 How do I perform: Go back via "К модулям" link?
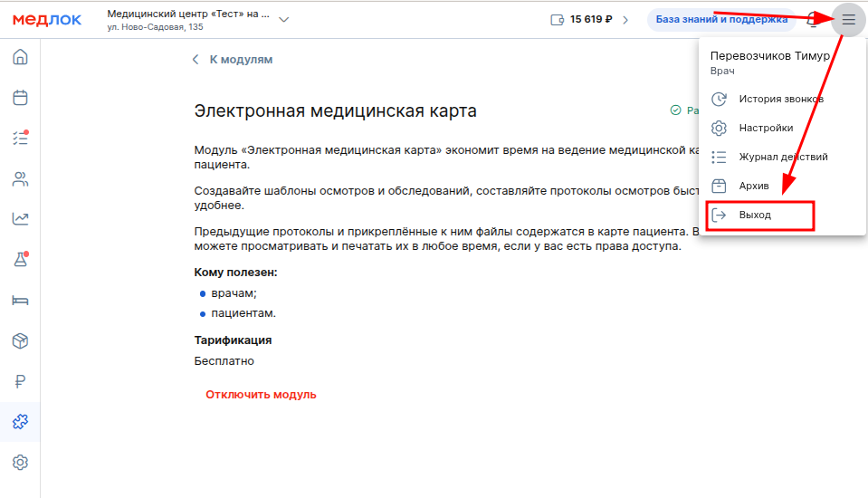click(233, 60)
